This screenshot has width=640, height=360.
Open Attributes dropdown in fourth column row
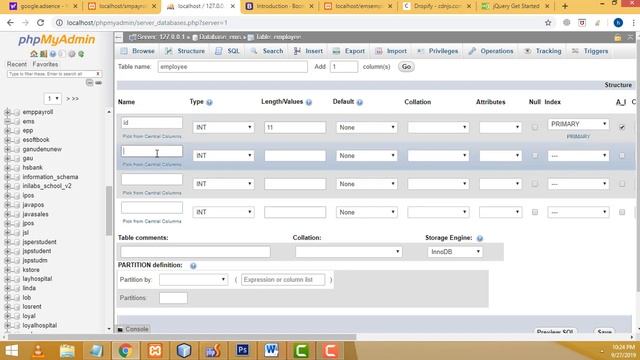[500, 212]
